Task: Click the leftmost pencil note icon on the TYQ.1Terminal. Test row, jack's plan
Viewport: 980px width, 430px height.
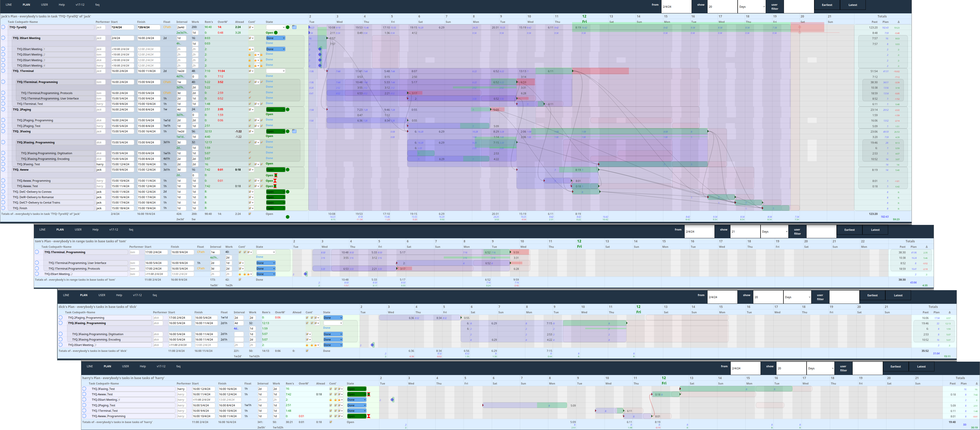Action: click(250, 104)
